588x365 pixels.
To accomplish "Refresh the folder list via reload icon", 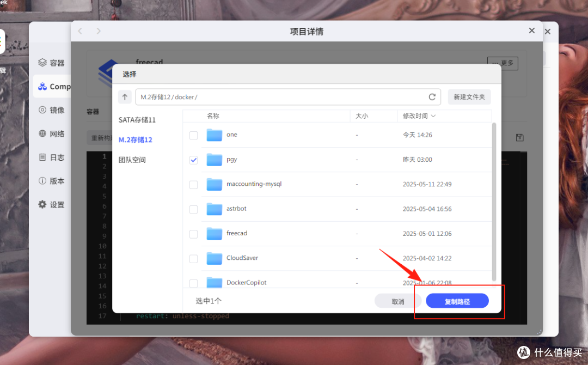I will [x=432, y=97].
